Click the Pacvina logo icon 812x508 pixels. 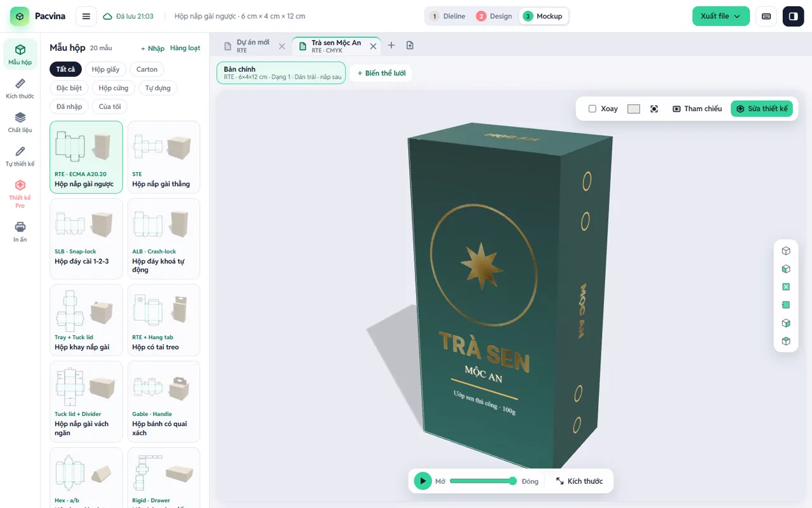[x=20, y=17]
